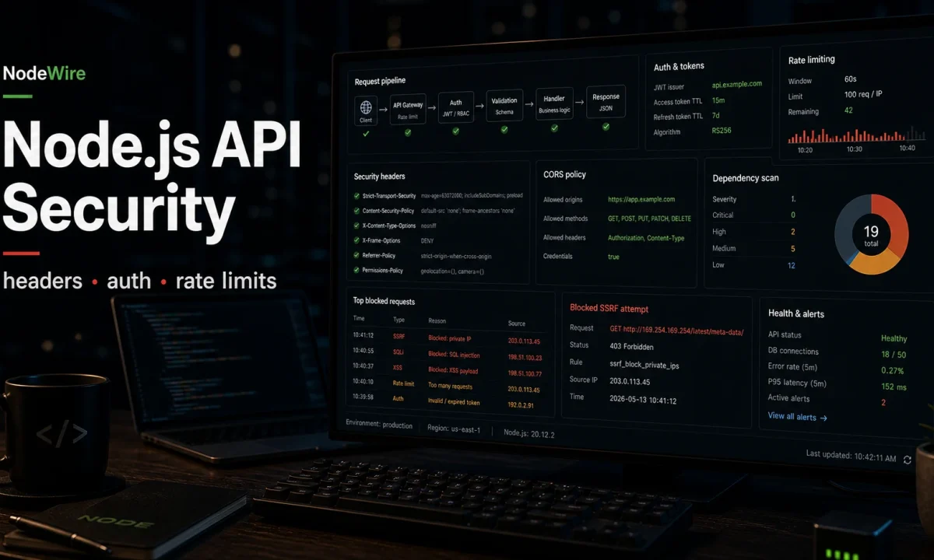Click source IP 198.51.100.23

click(x=525, y=358)
